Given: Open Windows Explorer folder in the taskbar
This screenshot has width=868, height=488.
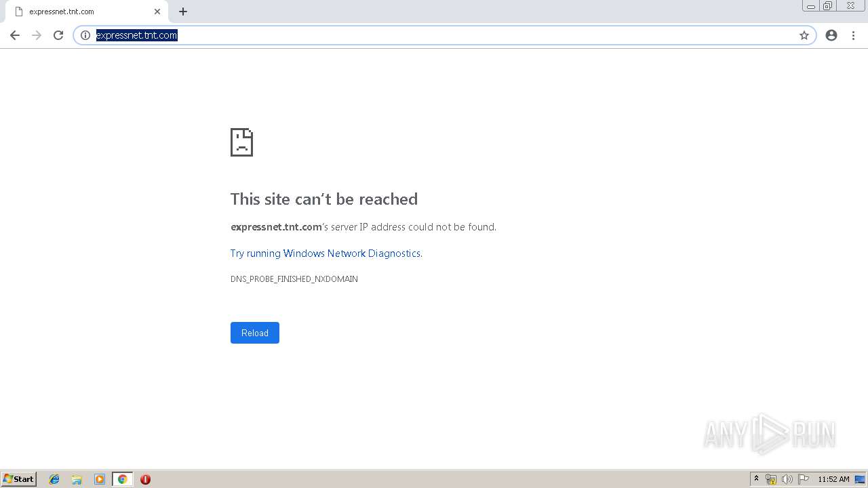Looking at the screenshot, I should coord(77,479).
